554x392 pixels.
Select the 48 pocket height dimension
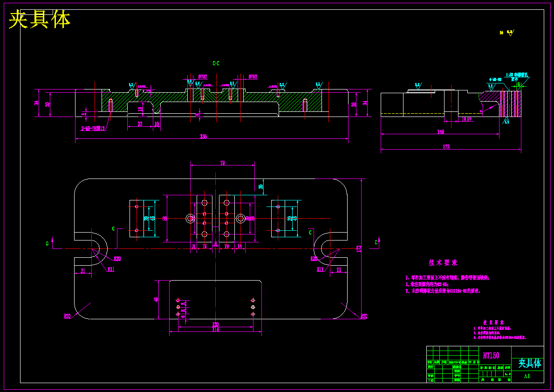click(156, 300)
